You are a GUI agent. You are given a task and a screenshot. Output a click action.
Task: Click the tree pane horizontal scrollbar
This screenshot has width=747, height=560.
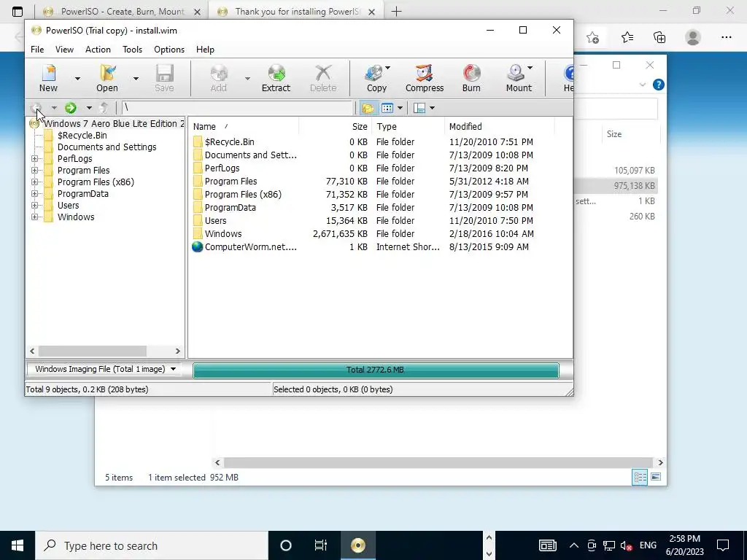point(93,351)
